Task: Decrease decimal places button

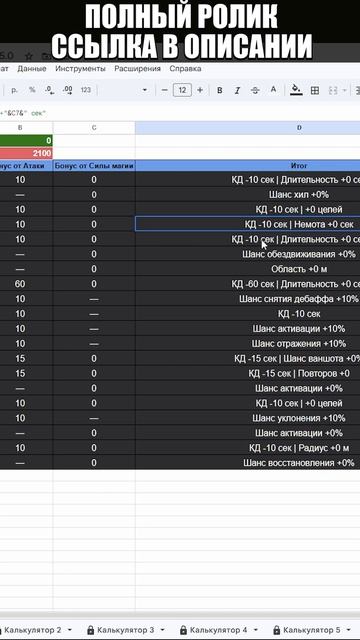Action: pyautogui.click(x=50, y=90)
